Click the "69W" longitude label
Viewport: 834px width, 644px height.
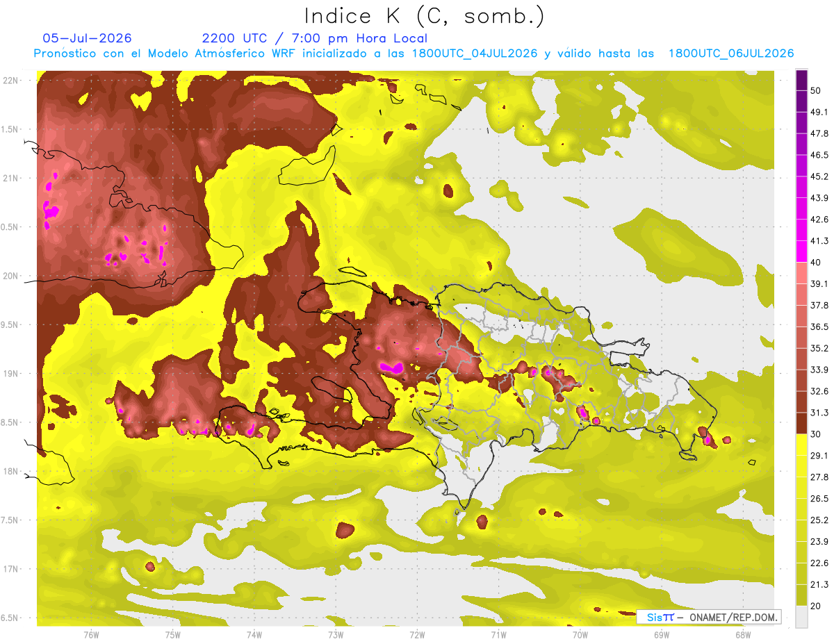pyautogui.click(x=661, y=635)
